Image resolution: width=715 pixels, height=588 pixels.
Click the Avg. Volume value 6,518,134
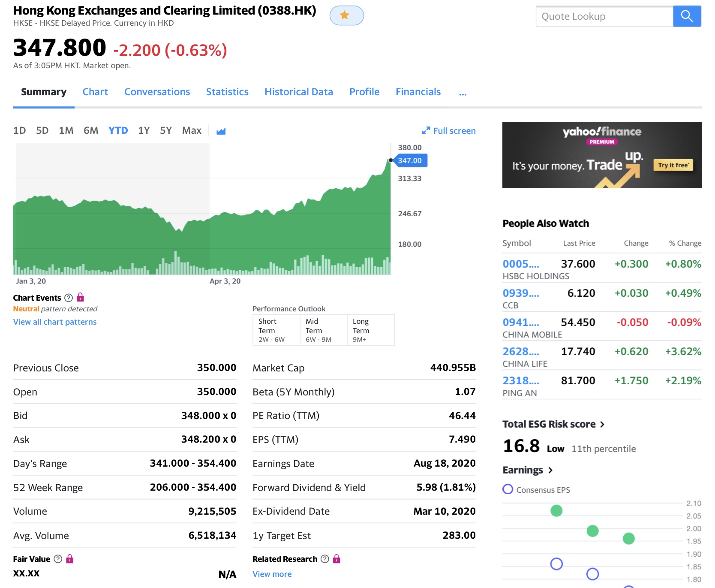point(212,535)
